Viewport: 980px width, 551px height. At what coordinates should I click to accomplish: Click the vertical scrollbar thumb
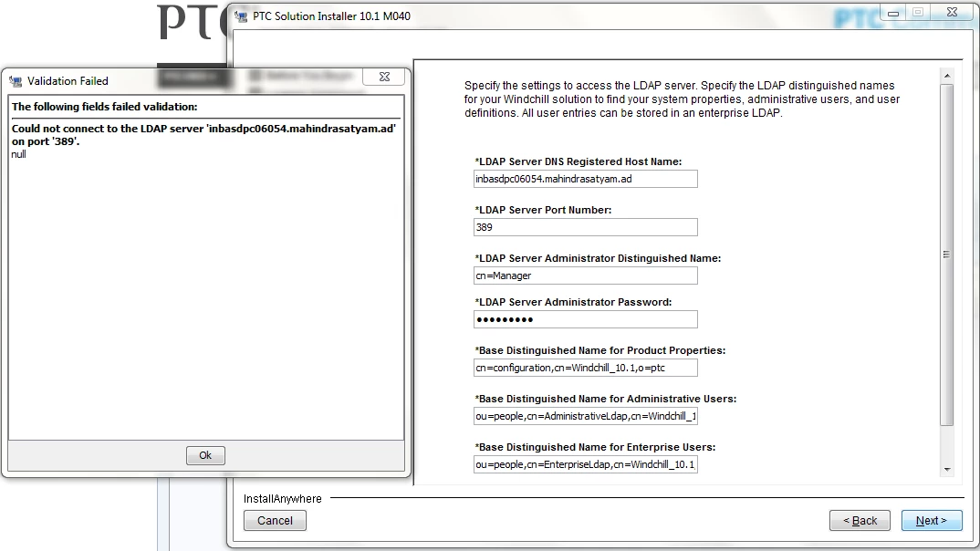[x=947, y=255]
